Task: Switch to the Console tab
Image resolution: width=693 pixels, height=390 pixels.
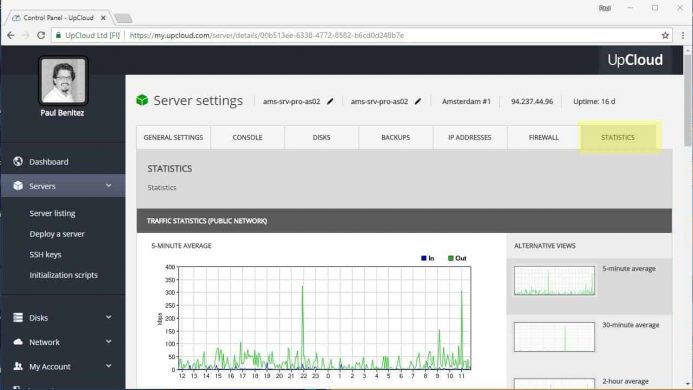Action: pos(248,138)
